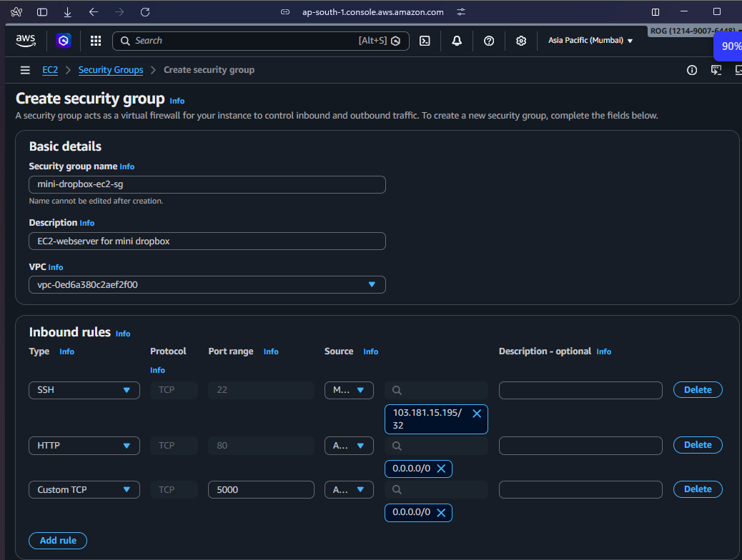This screenshot has width=742, height=560.
Task: Open the SSH rule type dropdown
Action: [84, 390]
